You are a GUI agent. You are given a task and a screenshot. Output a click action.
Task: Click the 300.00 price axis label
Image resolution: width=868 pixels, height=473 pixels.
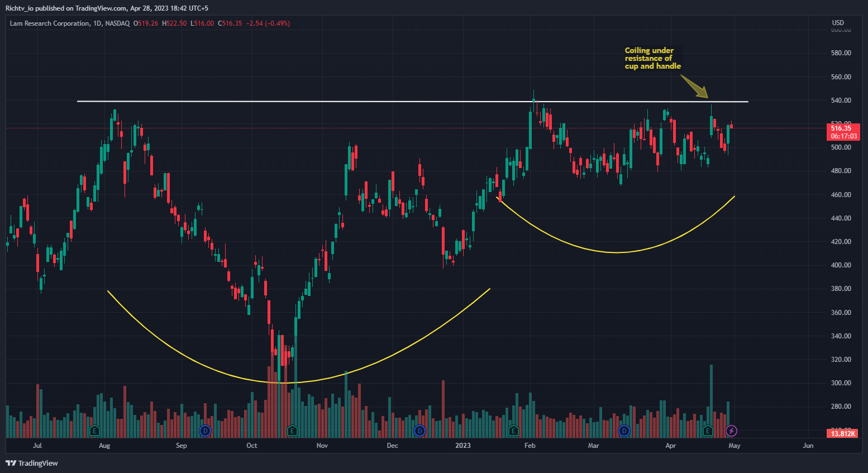[841, 383]
